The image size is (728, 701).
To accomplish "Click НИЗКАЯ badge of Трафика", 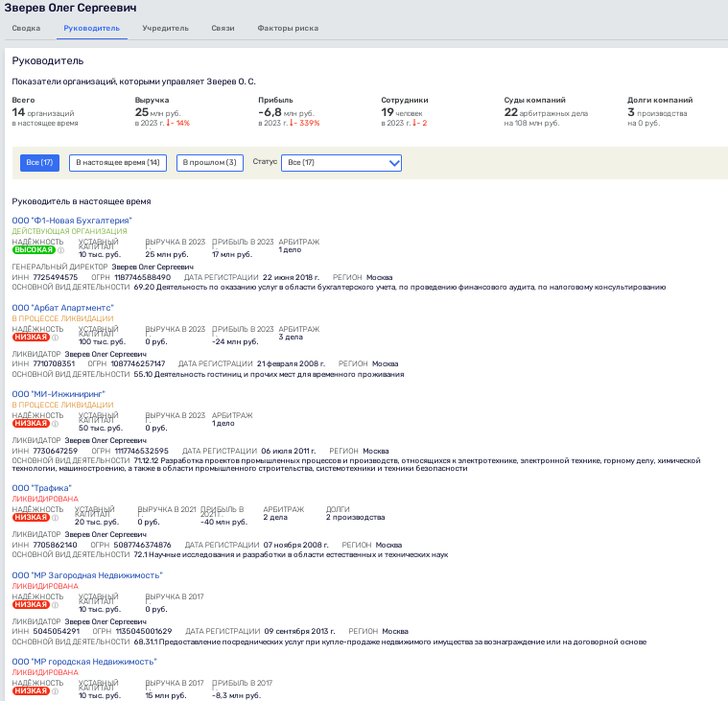I will (31, 517).
